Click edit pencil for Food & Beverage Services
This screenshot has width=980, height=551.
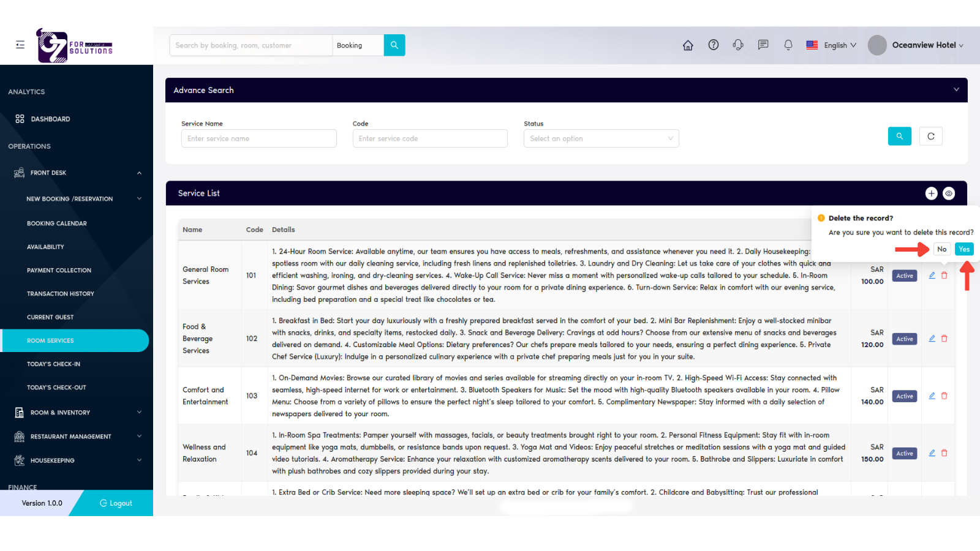pos(932,339)
